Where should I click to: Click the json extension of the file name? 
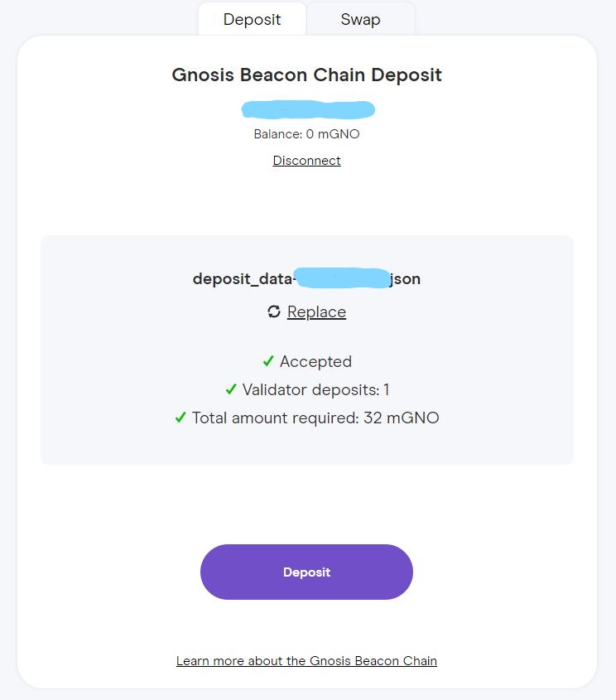[x=405, y=279]
